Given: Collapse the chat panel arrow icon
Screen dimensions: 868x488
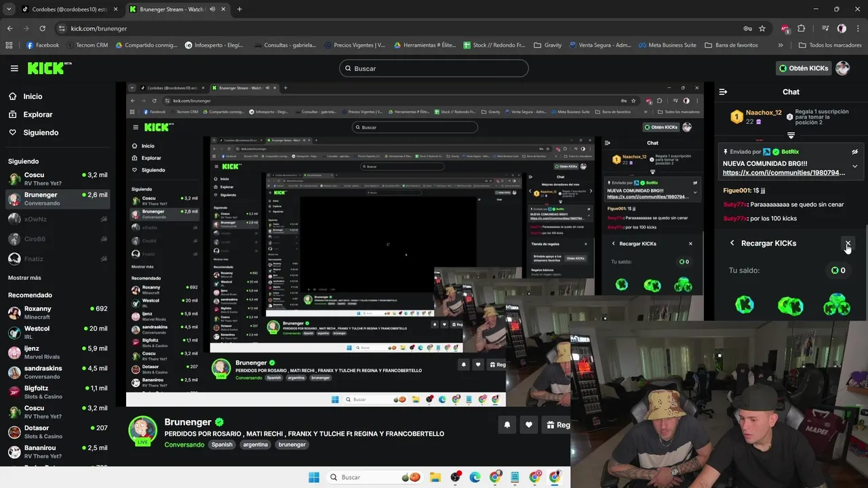Looking at the screenshot, I should (723, 91).
